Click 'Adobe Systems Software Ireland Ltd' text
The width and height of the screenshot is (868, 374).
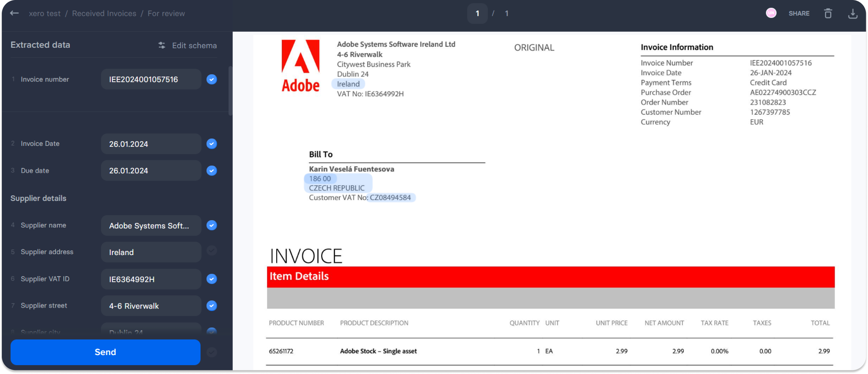tap(396, 44)
